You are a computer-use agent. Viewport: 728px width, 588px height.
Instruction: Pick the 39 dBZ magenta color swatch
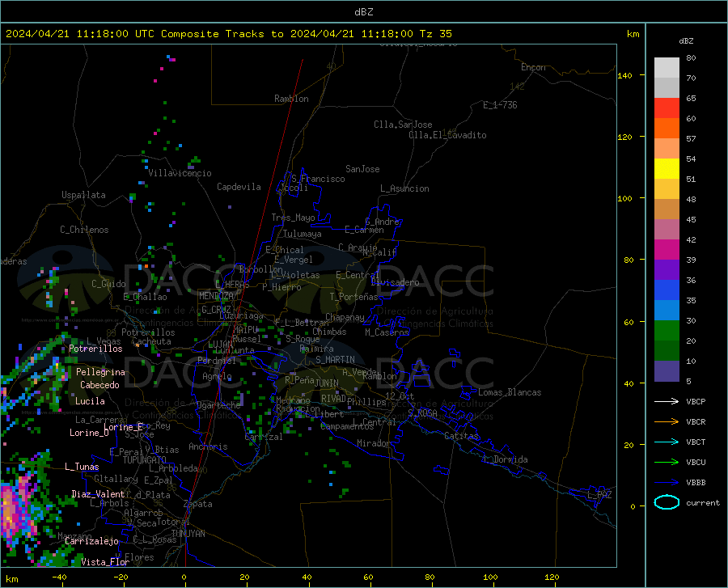pos(667,250)
